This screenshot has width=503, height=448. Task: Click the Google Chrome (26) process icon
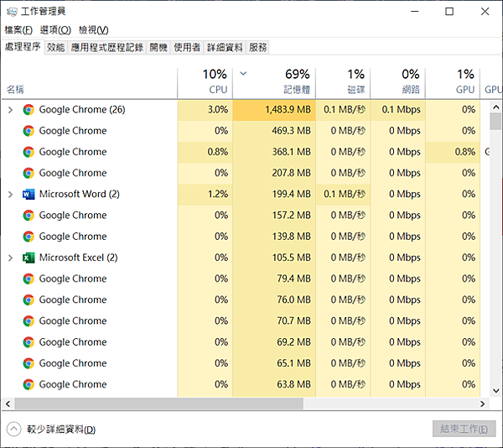pyautogui.click(x=29, y=110)
